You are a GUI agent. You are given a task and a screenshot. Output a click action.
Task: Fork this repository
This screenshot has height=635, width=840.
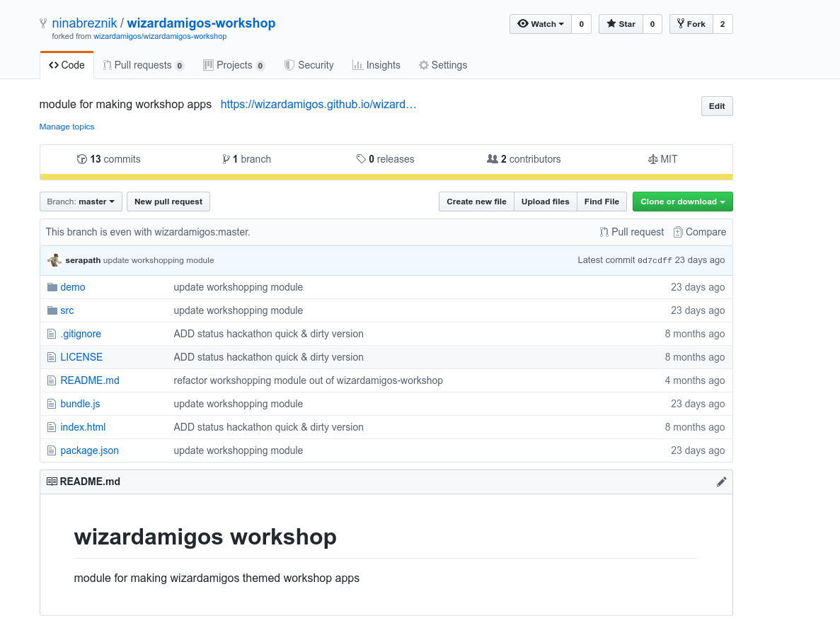[x=691, y=24]
